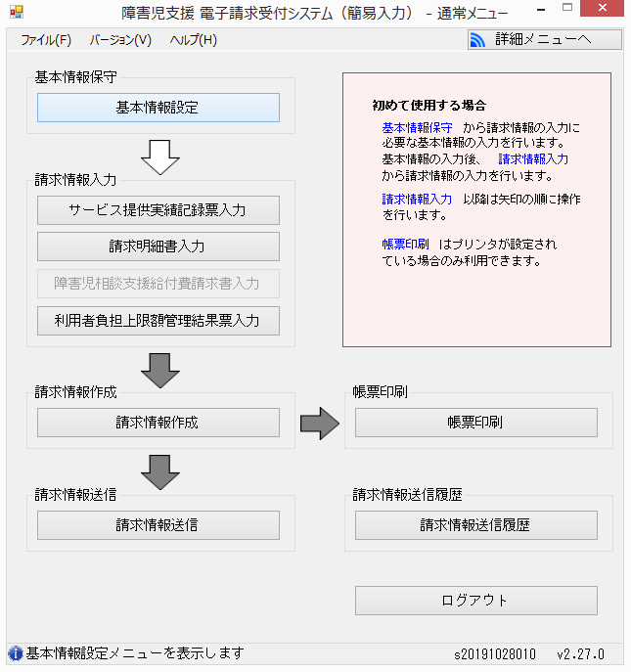631x672 pixels.
Task: Click the ログアウト button
Action: [x=475, y=601]
